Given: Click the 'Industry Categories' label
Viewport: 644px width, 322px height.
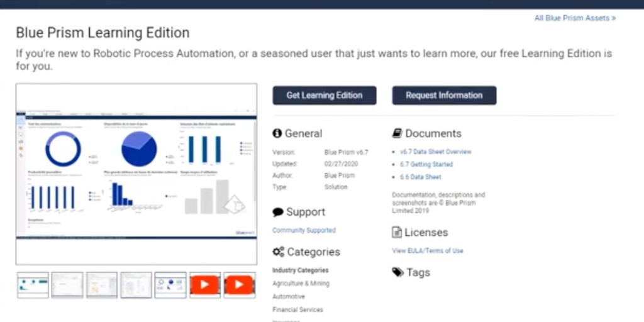Looking at the screenshot, I should tap(300, 270).
